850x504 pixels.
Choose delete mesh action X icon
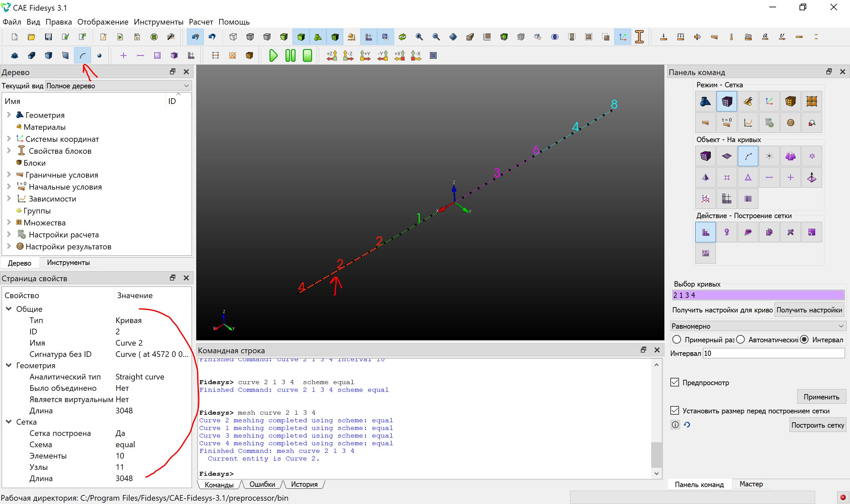[790, 232]
